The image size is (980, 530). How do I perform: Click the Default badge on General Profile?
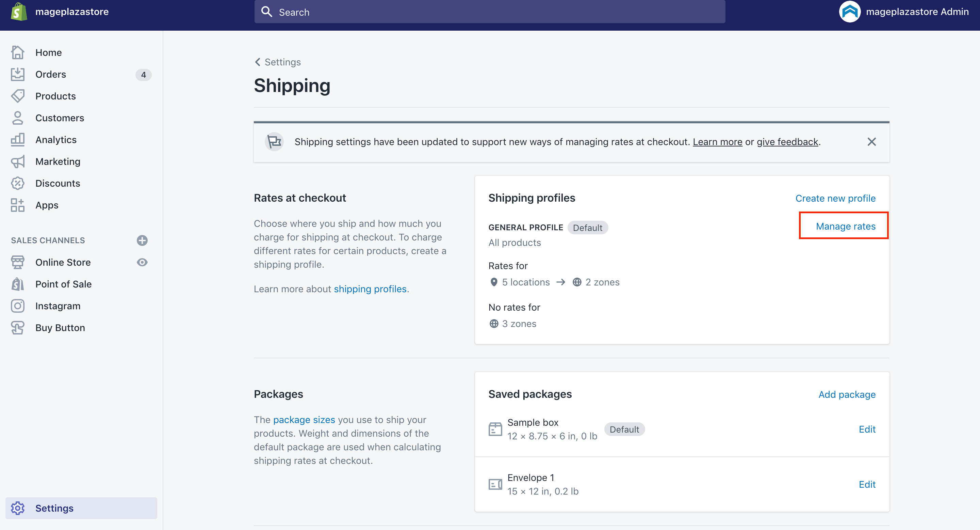point(588,227)
